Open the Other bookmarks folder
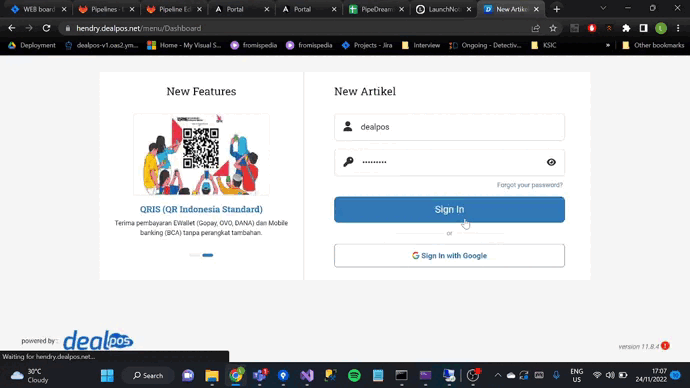 (653, 45)
